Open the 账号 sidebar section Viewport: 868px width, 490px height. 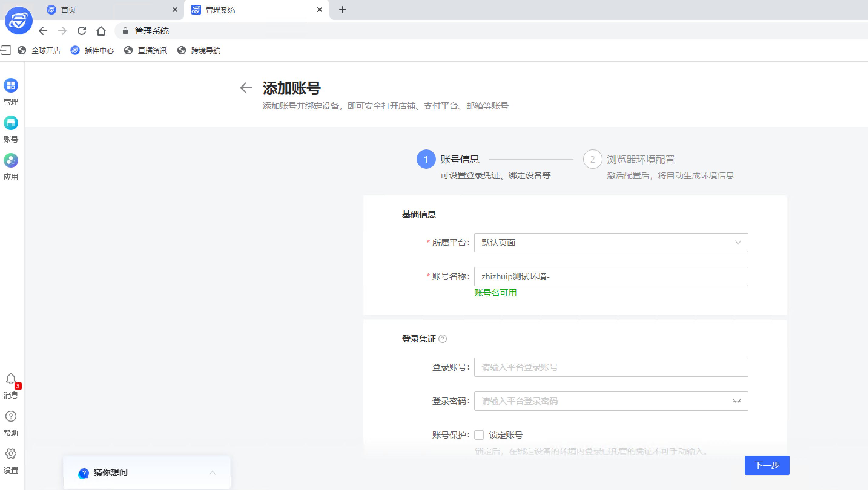point(11,129)
